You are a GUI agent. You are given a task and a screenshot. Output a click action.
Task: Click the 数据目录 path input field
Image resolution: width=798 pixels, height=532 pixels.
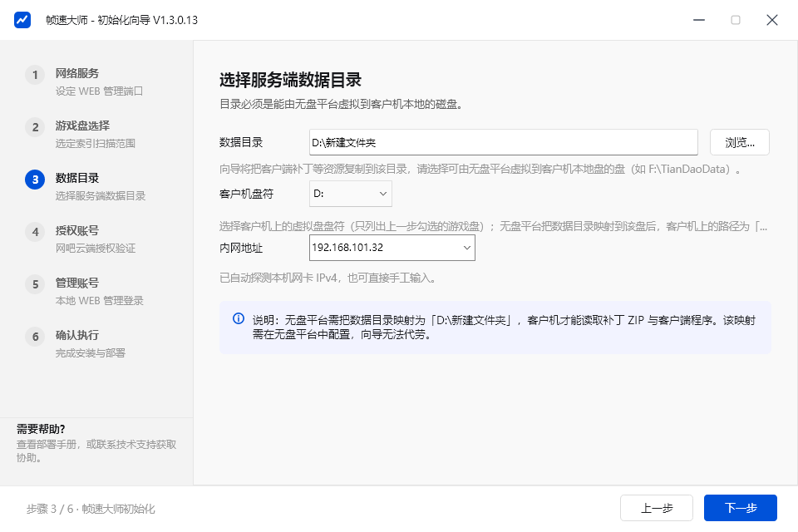tap(504, 142)
